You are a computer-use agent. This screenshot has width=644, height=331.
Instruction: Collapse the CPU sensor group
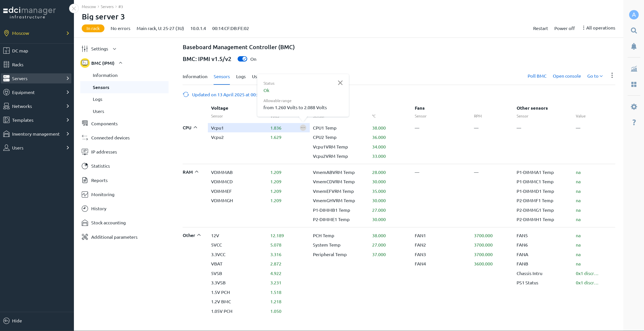[x=195, y=128]
